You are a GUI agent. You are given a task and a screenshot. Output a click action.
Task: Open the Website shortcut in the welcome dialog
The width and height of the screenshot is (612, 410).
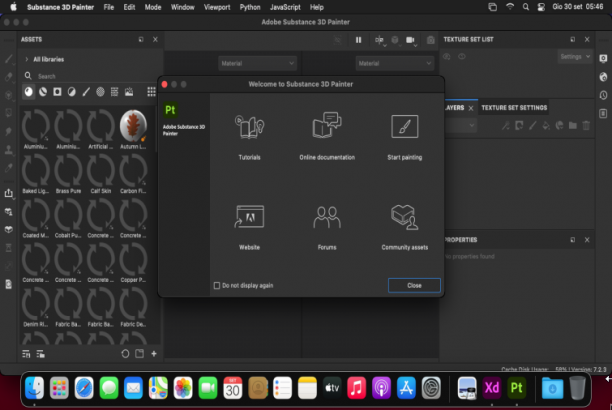249,216
